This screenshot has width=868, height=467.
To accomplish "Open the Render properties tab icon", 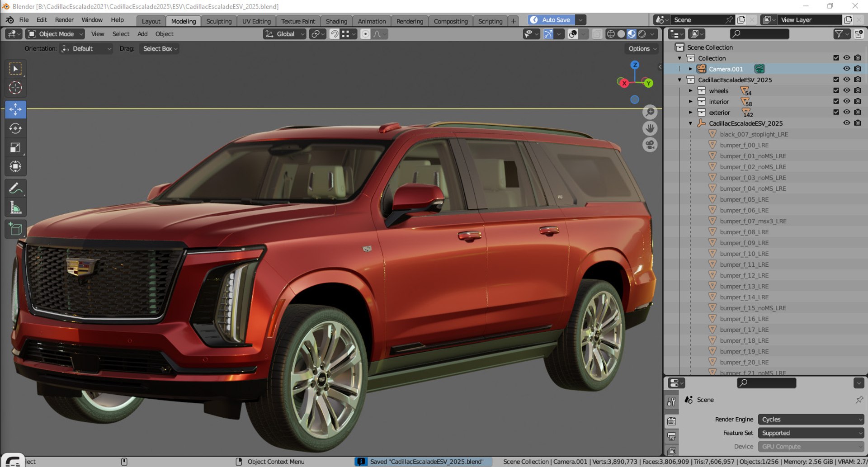I will coord(672,421).
